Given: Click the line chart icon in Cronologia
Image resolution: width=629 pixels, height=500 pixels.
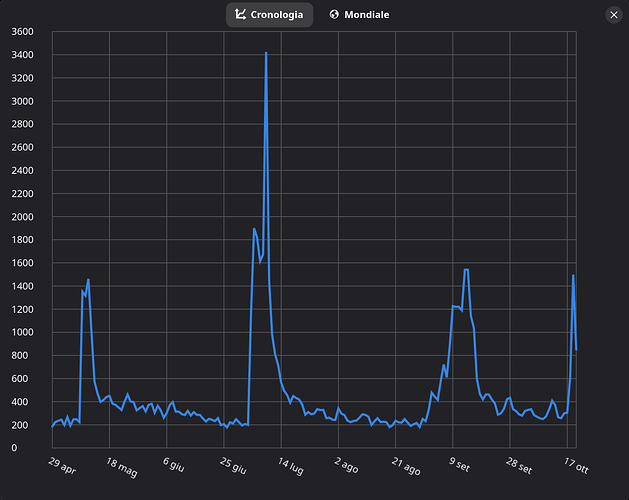Looking at the screenshot, I should pyautogui.click(x=240, y=15).
